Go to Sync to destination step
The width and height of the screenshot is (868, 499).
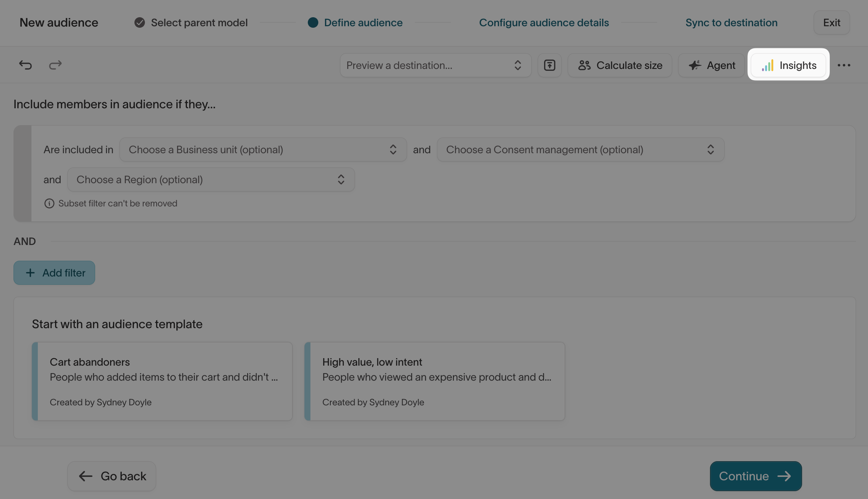(731, 22)
